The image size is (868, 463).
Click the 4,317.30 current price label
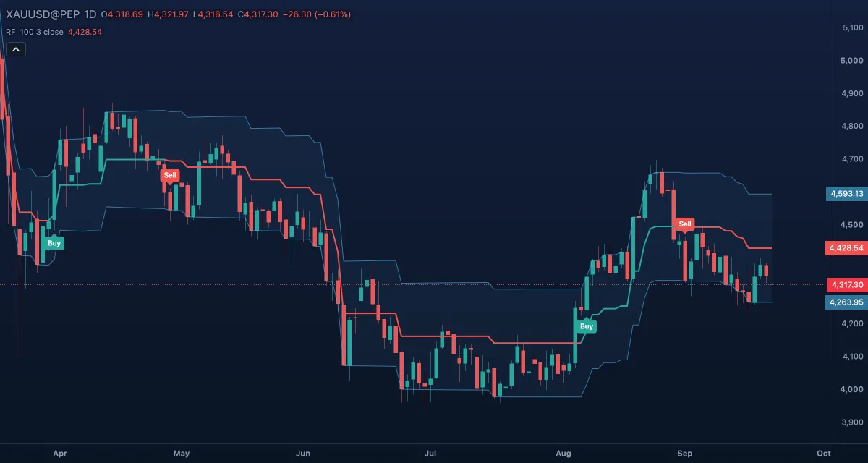click(x=846, y=285)
